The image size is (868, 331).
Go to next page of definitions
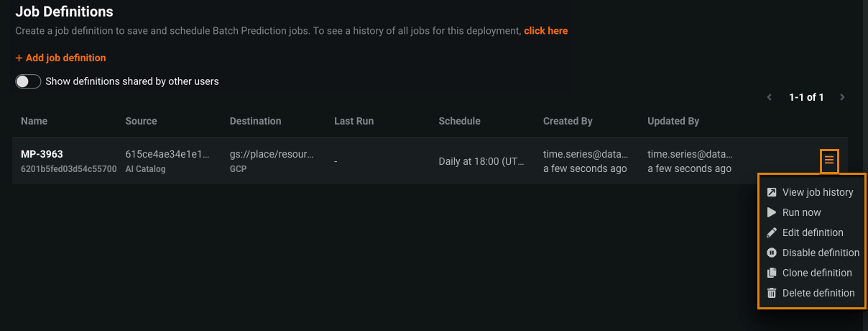point(842,97)
